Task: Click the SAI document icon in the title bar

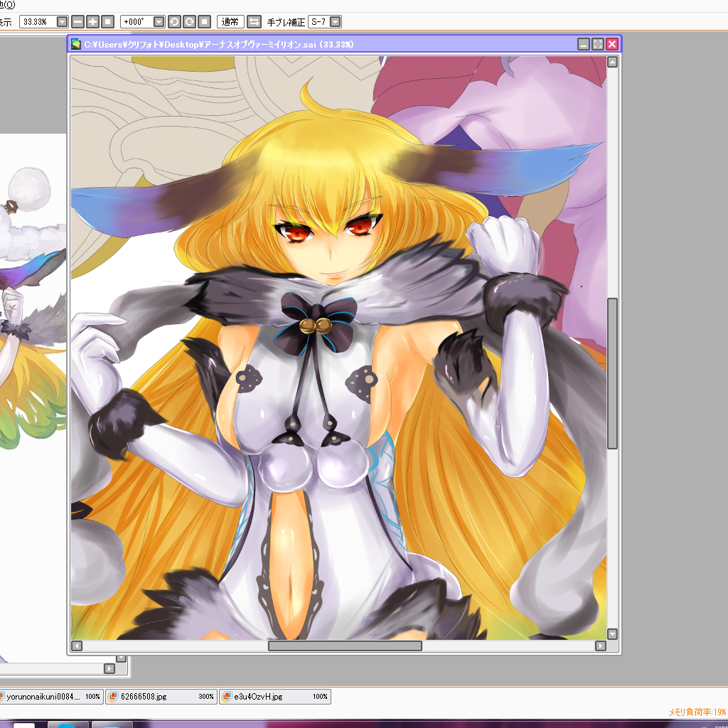Action: click(75, 44)
